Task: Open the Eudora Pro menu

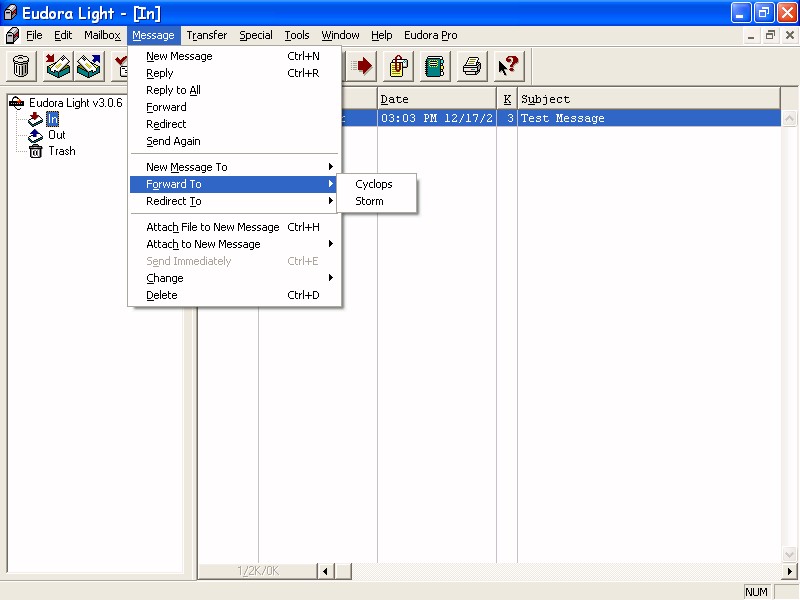Action: tap(431, 35)
